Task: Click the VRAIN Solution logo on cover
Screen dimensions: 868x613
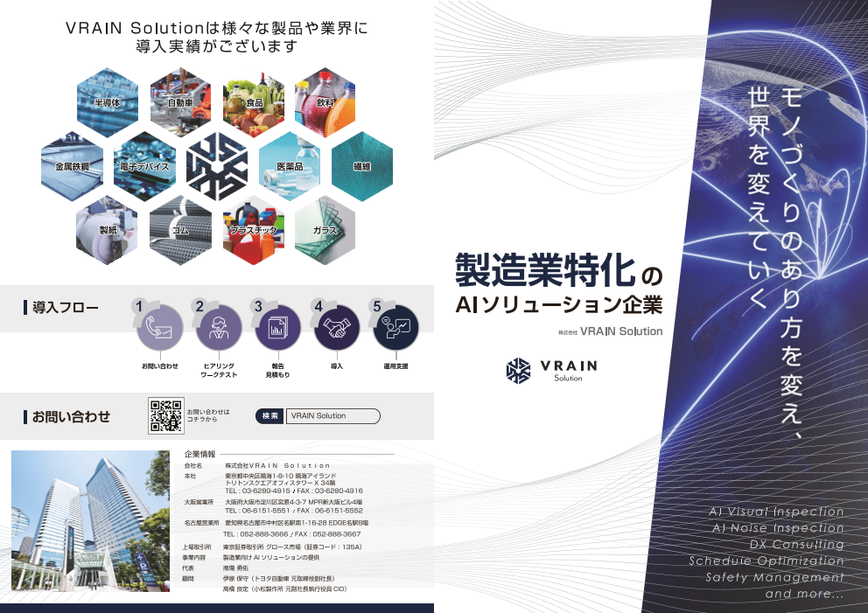Action: pyautogui.click(x=552, y=371)
